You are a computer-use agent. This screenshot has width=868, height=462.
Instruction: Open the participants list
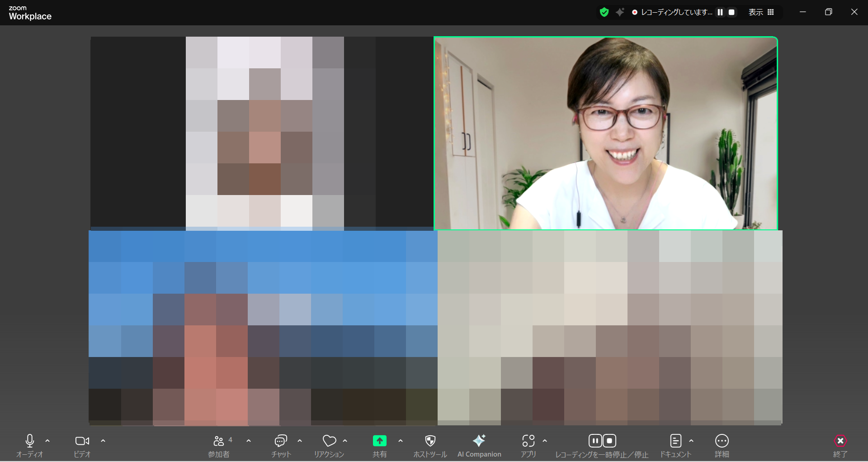[219, 441]
